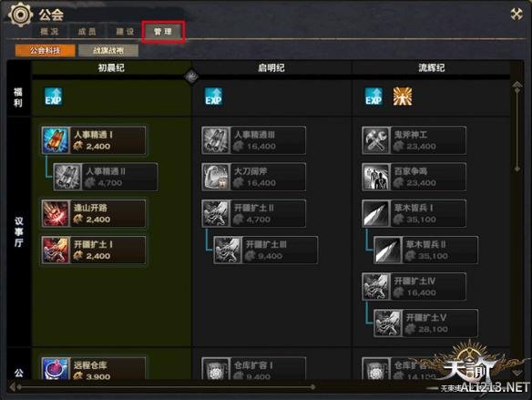Image resolution: width=532 pixels, height=400 pixels.
Task: Select the 逢山开路 skill icon
Action: click(56, 213)
